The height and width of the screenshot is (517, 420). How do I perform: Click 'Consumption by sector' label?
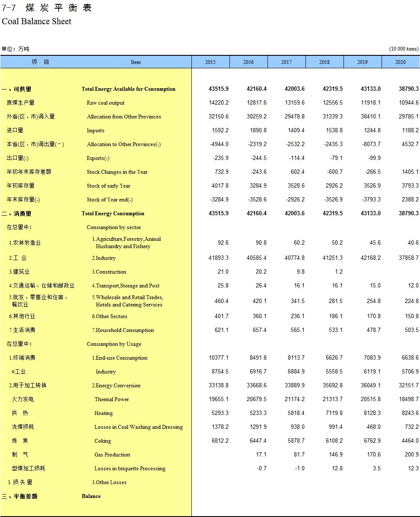click(x=114, y=227)
